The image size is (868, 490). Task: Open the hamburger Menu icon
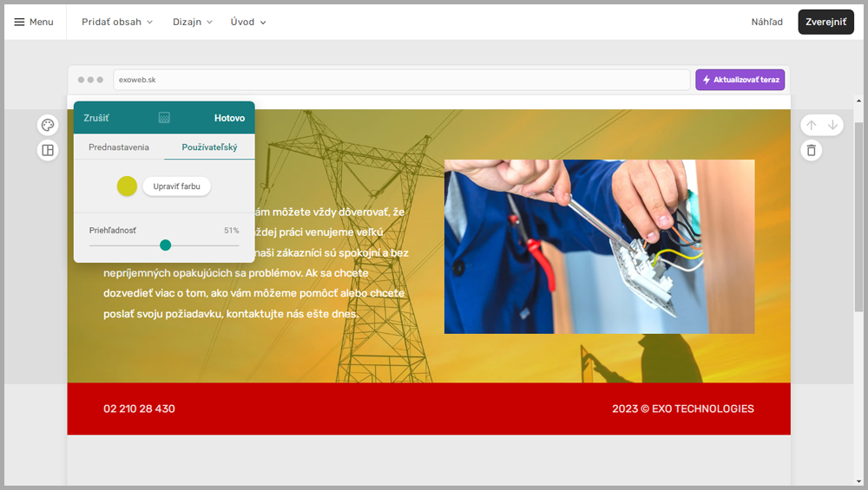20,22
